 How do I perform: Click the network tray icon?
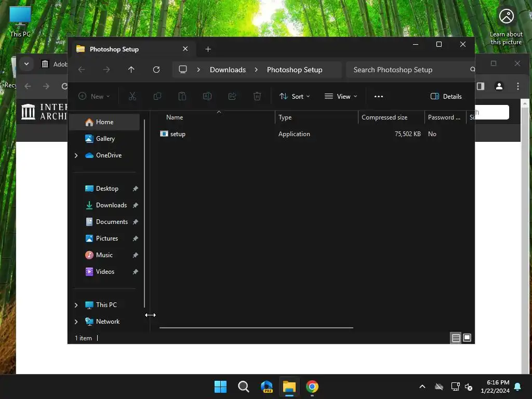pos(455,387)
